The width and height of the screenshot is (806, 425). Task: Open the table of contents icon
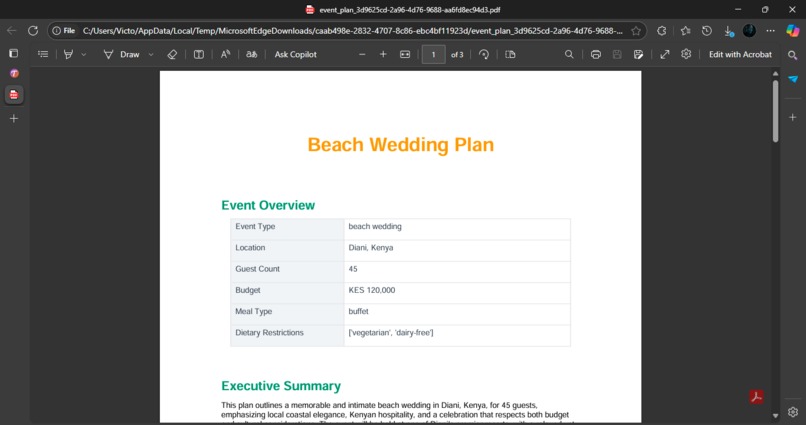click(x=43, y=54)
